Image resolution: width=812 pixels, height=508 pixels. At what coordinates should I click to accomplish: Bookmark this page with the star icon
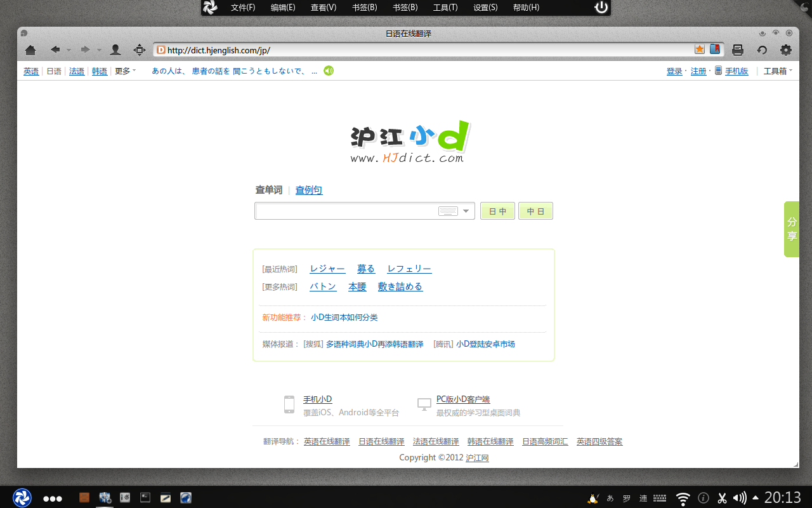[x=700, y=50]
